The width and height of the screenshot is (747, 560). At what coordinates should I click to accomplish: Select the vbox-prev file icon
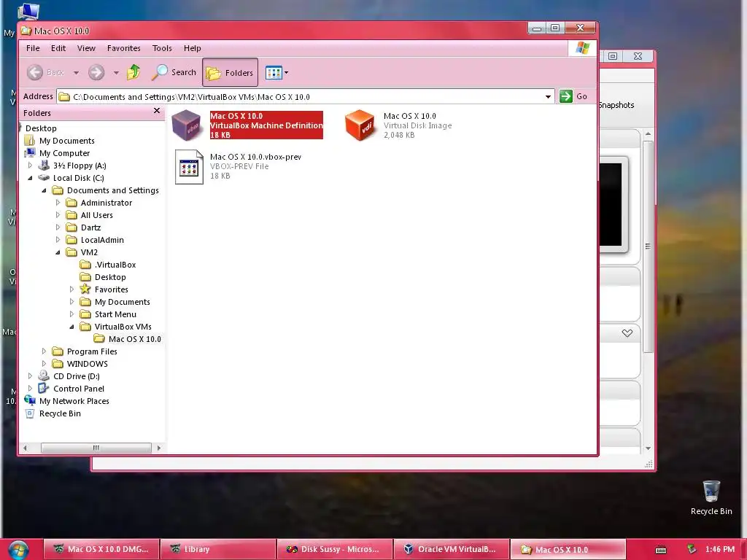(x=189, y=167)
